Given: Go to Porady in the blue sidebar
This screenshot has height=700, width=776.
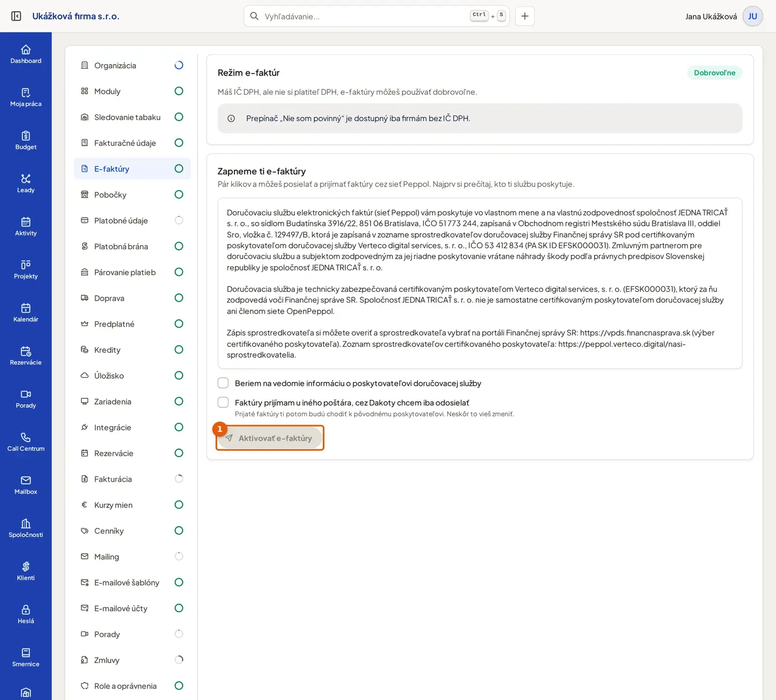Looking at the screenshot, I should click(x=26, y=399).
